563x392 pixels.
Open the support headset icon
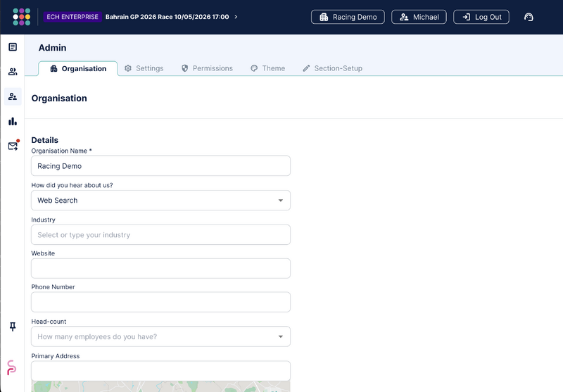pos(529,17)
